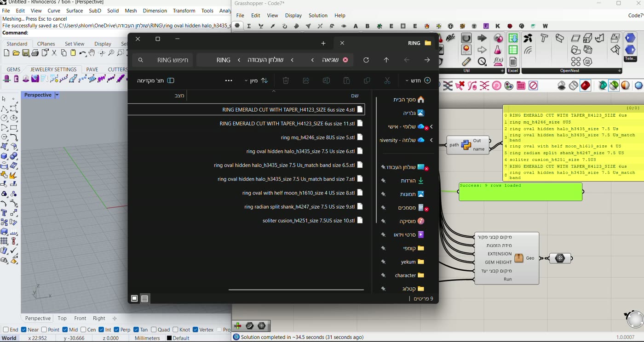Viewport: 644px width, 342px height.
Task: Toggle the preview pane (תצ' מקדימה) button
Action: pyautogui.click(x=155, y=80)
